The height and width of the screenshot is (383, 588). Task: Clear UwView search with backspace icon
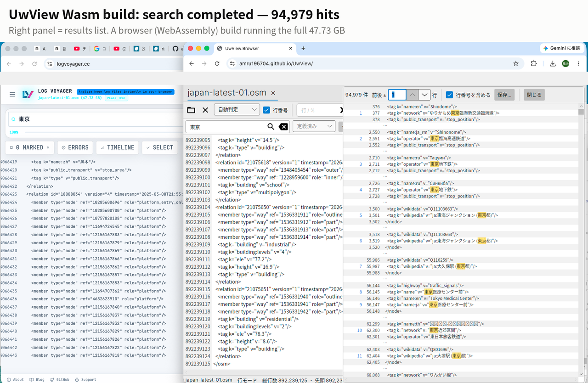coord(283,127)
